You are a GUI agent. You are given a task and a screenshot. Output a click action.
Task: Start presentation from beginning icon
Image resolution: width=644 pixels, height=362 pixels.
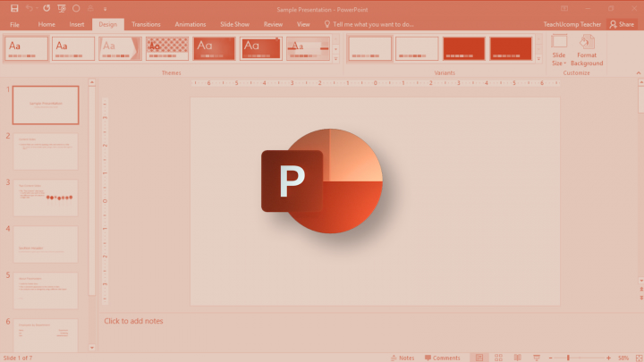[62, 8]
